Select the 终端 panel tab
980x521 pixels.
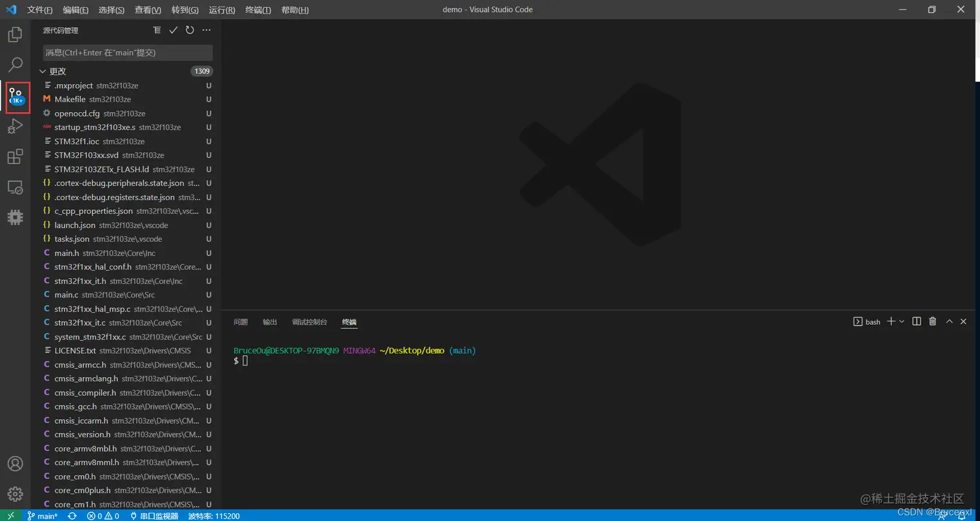349,322
